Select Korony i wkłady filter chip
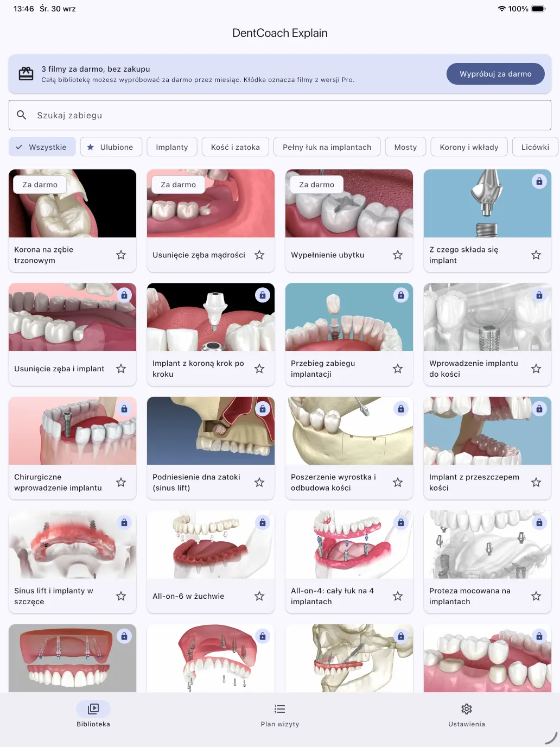This screenshot has height=747, width=560. pos(469,147)
